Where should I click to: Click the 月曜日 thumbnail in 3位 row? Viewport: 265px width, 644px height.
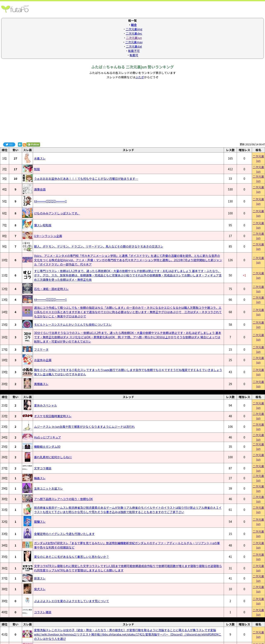pyautogui.click(x=27, y=179)
